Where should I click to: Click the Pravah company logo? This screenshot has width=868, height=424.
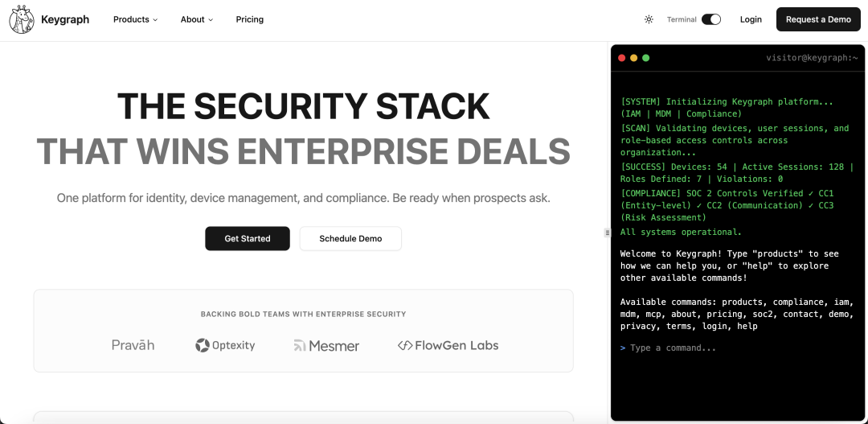[x=133, y=345]
